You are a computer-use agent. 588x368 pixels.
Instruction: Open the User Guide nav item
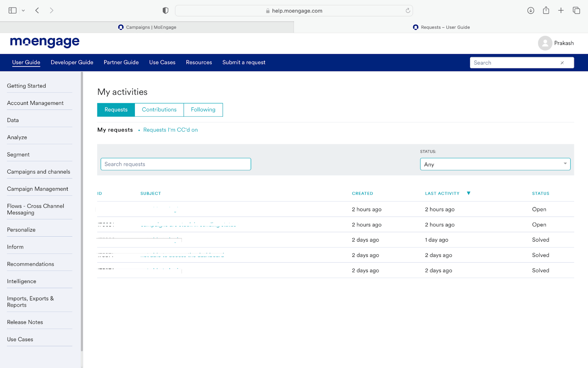pos(26,63)
